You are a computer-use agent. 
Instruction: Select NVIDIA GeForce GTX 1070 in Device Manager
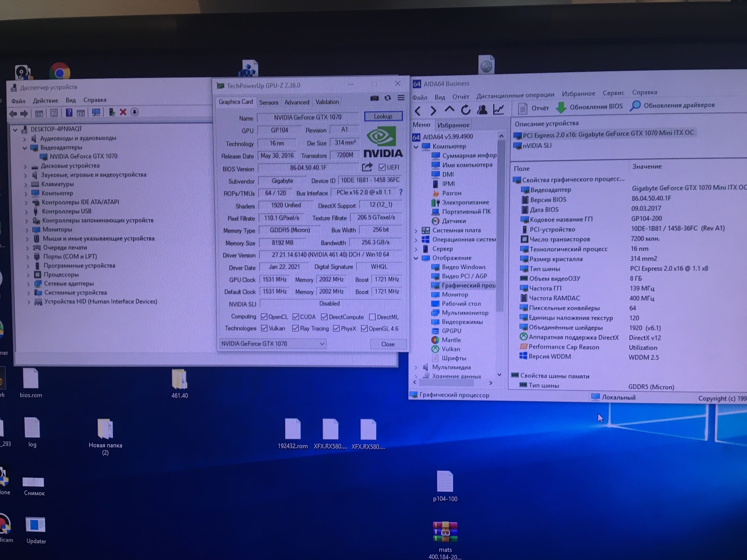pyautogui.click(x=84, y=156)
